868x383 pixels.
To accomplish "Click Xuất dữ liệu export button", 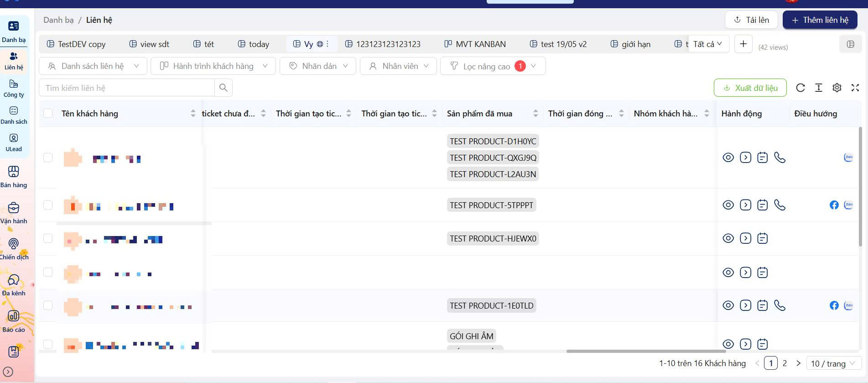I will click(750, 88).
